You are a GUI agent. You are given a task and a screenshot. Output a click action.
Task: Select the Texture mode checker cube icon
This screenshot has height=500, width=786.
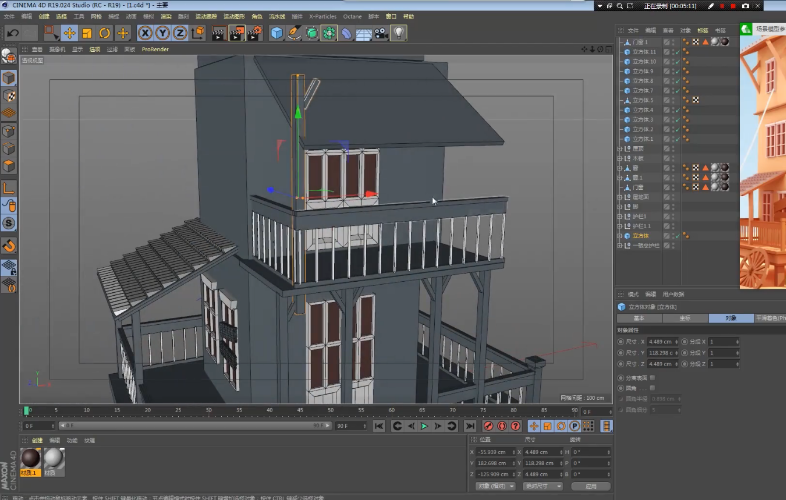pyautogui.click(x=9, y=95)
